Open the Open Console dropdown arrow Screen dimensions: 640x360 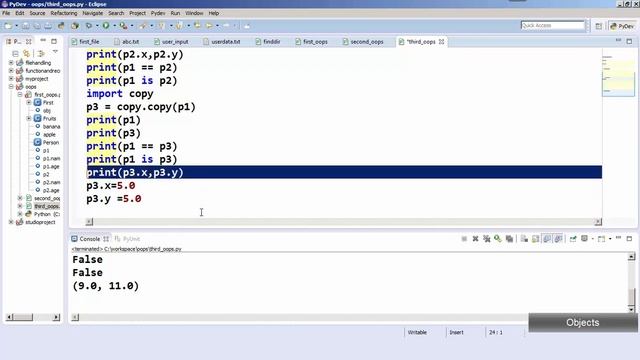point(610,239)
